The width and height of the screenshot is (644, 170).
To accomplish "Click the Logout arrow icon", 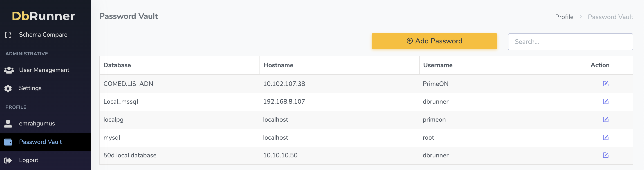I will [8, 160].
